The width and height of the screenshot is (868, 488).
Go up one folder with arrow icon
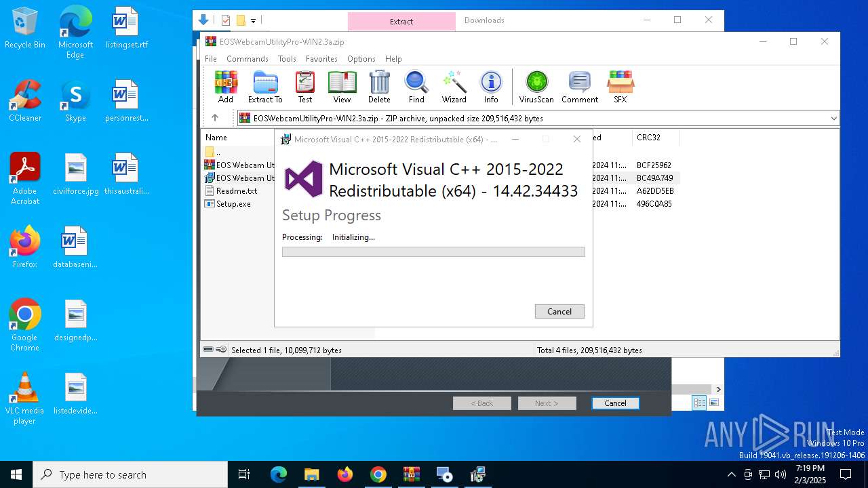[215, 118]
